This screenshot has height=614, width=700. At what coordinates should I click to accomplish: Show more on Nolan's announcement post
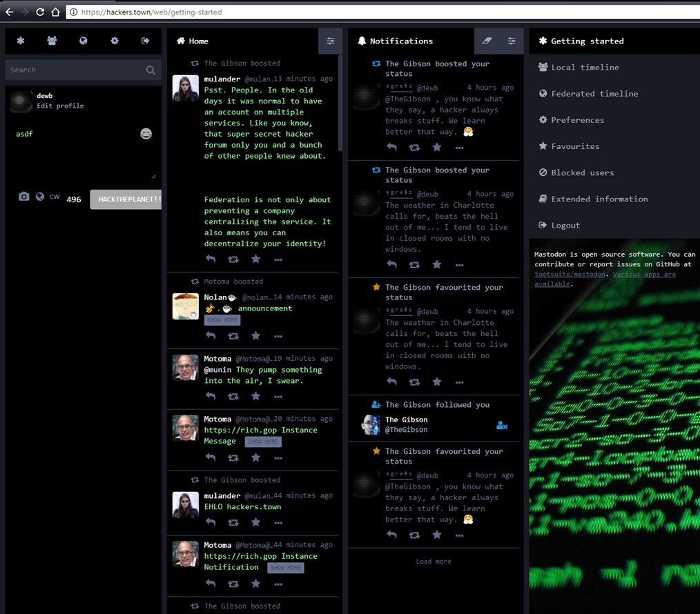point(222,320)
